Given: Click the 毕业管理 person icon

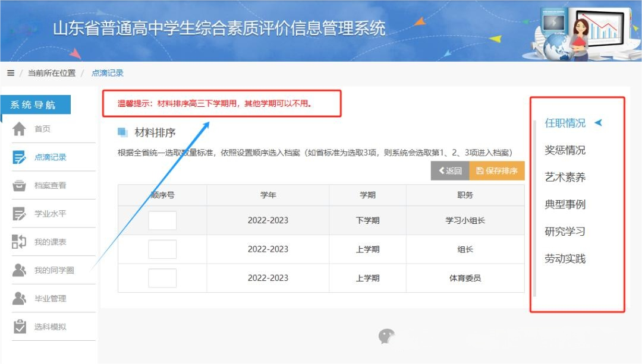Looking at the screenshot, I should pos(20,298).
